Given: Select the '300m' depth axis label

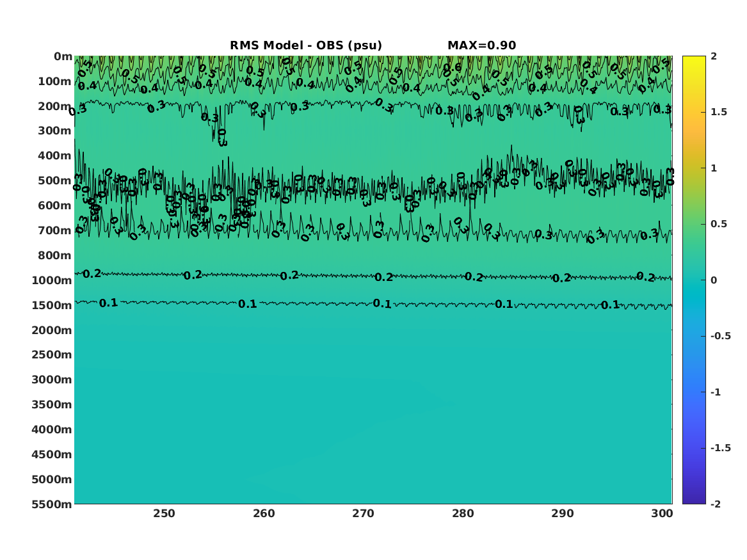Looking at the screenshot, I should 55,131.
